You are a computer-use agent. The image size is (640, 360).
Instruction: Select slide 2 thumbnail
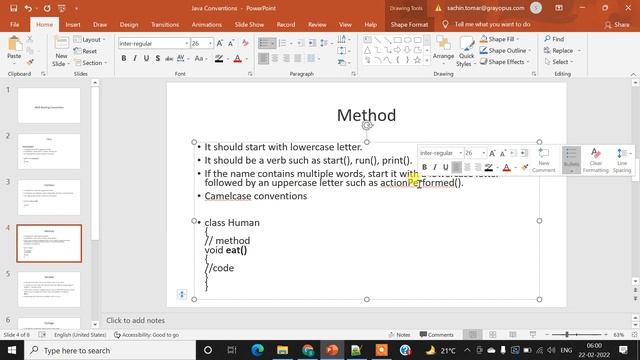49,152
